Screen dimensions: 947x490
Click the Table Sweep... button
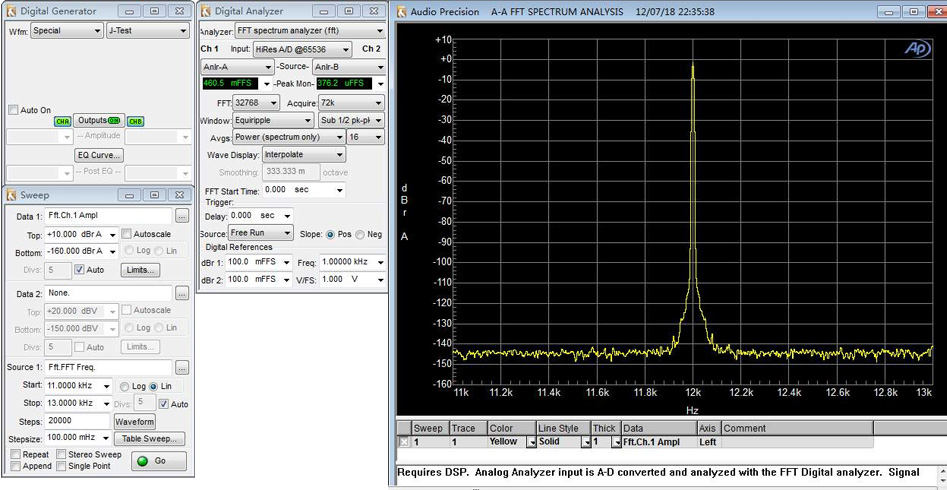[150, 439]
